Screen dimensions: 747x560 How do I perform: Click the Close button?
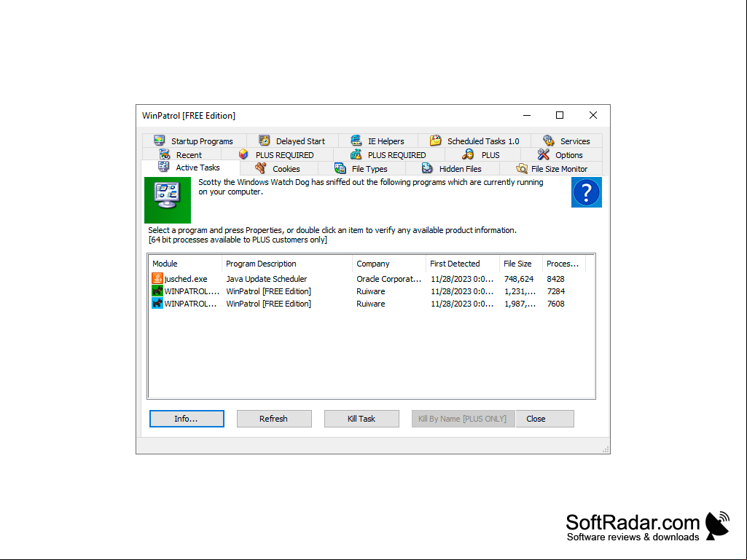(x=544, y=419)
